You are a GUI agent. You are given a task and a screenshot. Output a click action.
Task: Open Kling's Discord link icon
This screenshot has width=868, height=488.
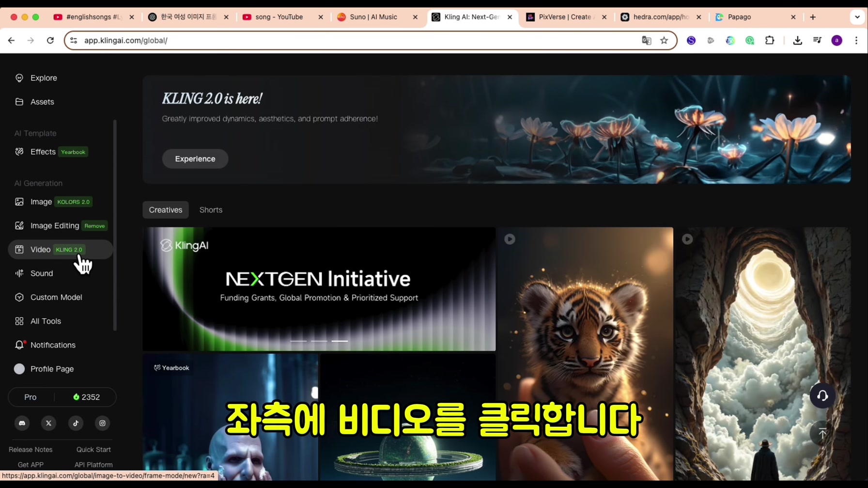(22, 423)
